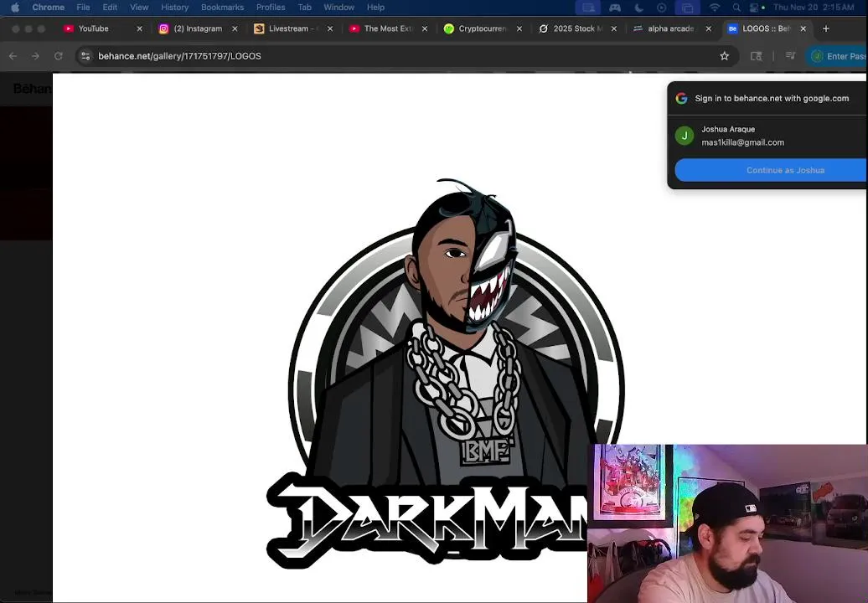This screenshot has width=868, height=603.
Task: Open a new tab with plus button
Action: coord(826,28)
